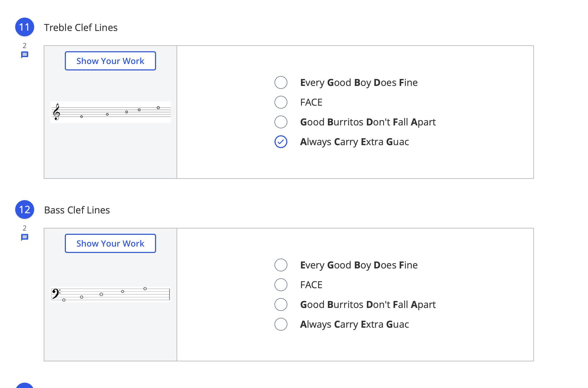Click the comment count under question 12
This screenshot has height=388, width=588.
25,228
